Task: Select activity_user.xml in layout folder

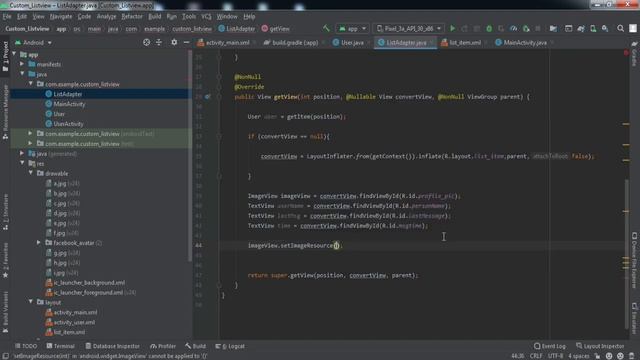Action: [x=74, y=322]
